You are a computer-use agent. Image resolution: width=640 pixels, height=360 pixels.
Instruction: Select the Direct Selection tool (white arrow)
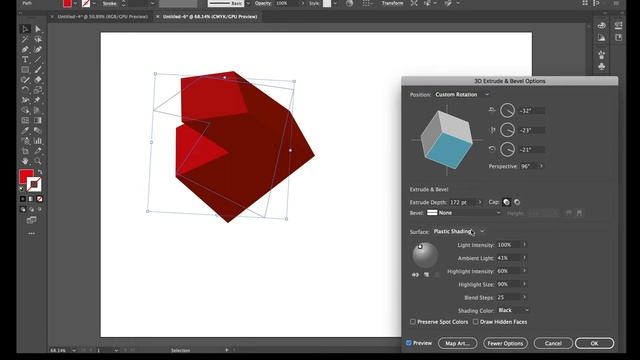[38, 29]
